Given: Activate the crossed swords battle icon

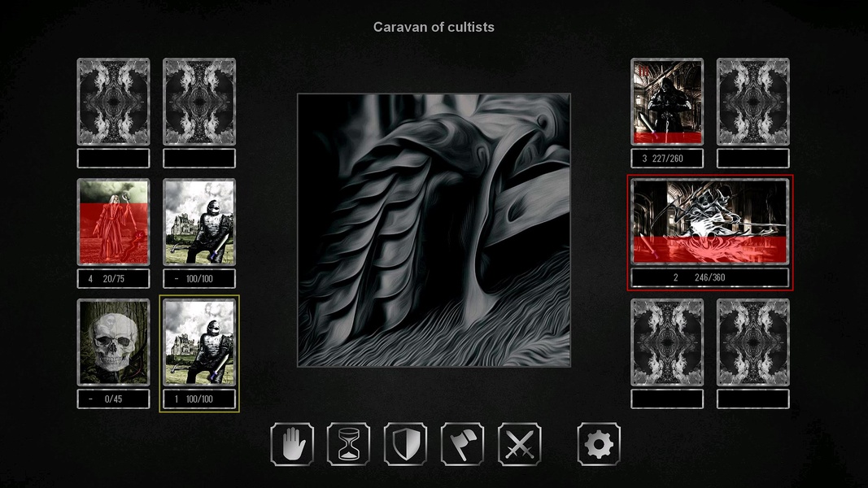Looking at the screenshot, I should [520, 444].
